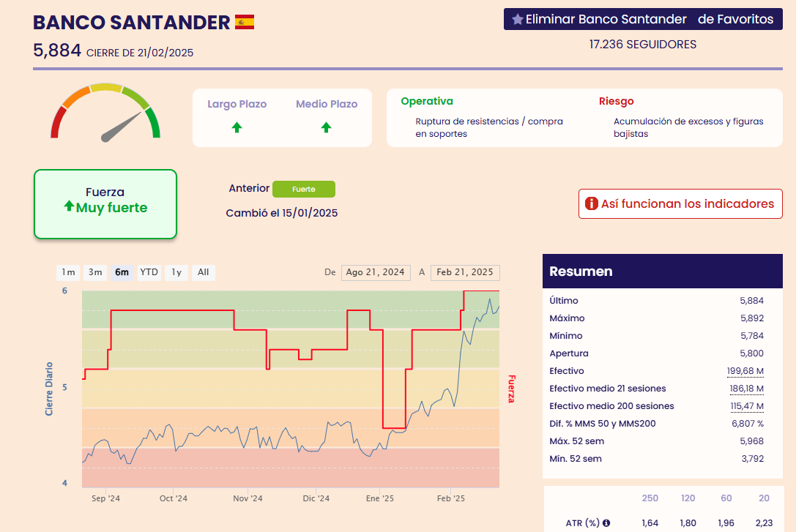Click the Cambió el 15/01/2025 text
The image size is (796, 532).
tap(282, 213)
